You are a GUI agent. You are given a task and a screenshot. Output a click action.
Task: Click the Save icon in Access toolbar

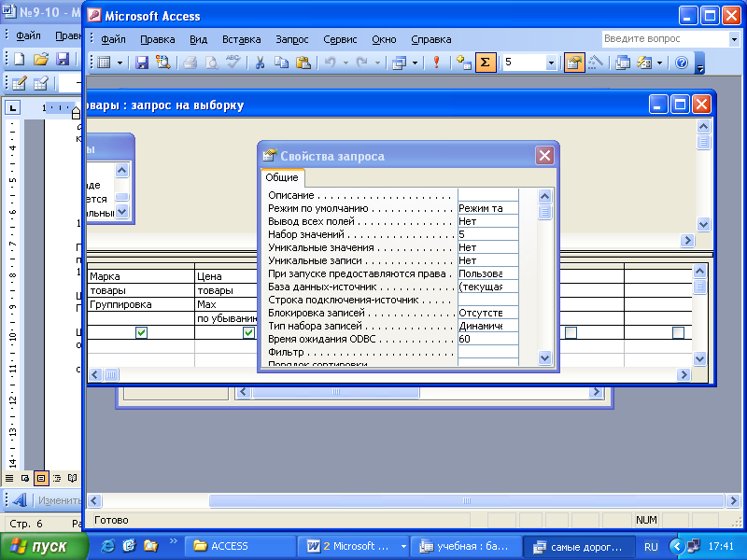[x=142, y=63]
